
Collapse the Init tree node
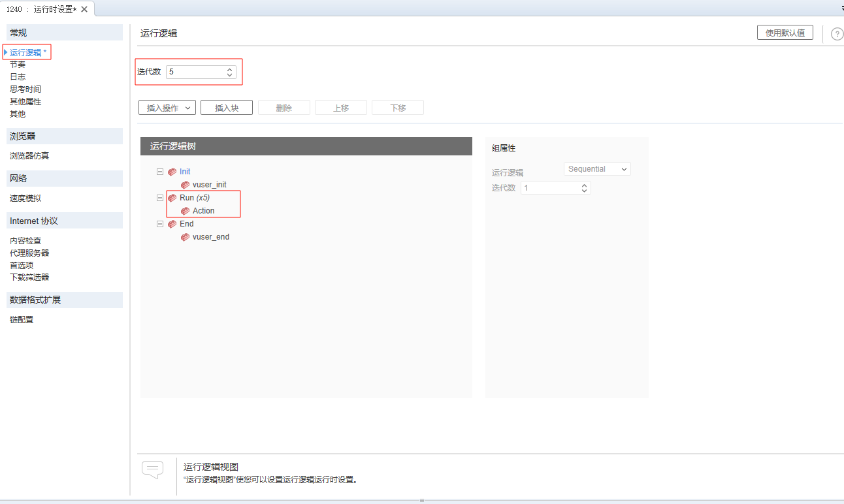coord(160,172)
